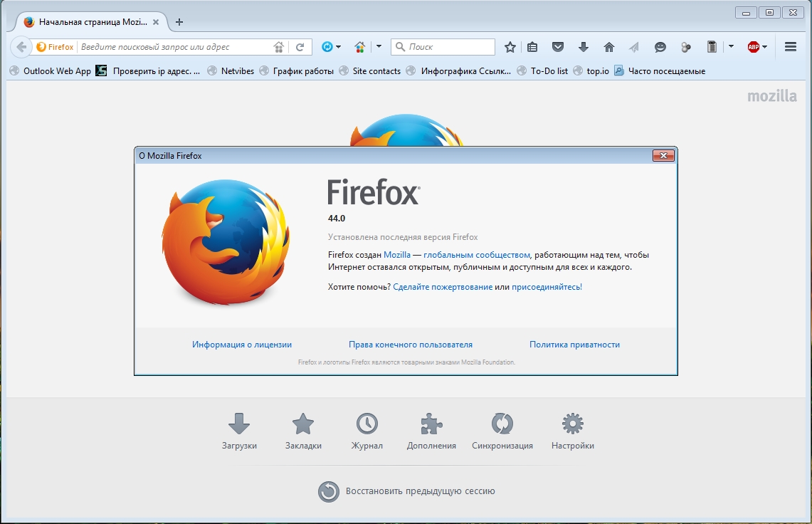This screenshot has width=812, height=524.
Task: Save to Pocket using the Pocket icon
Action: click(x=558, y=47)
